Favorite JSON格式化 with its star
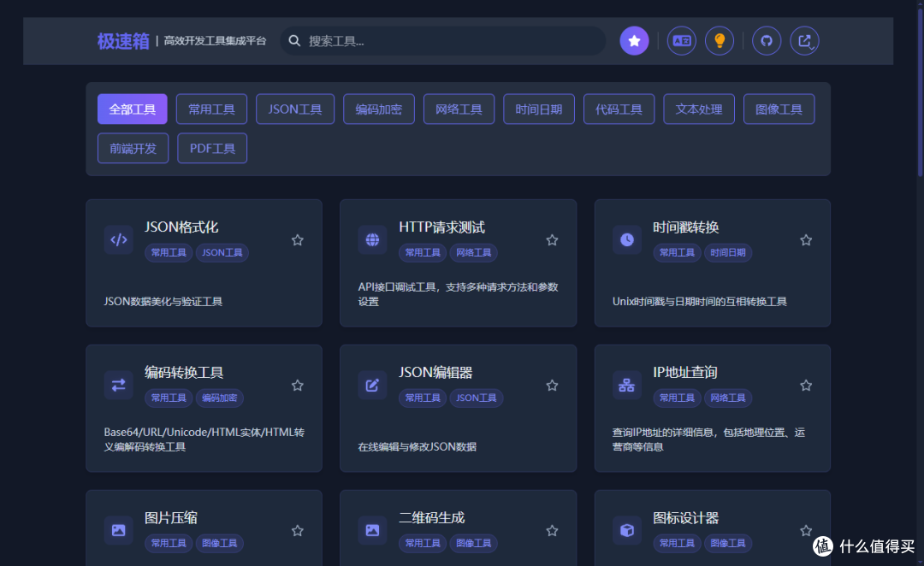This screenshot has width=924, height=566. [298, 240]
